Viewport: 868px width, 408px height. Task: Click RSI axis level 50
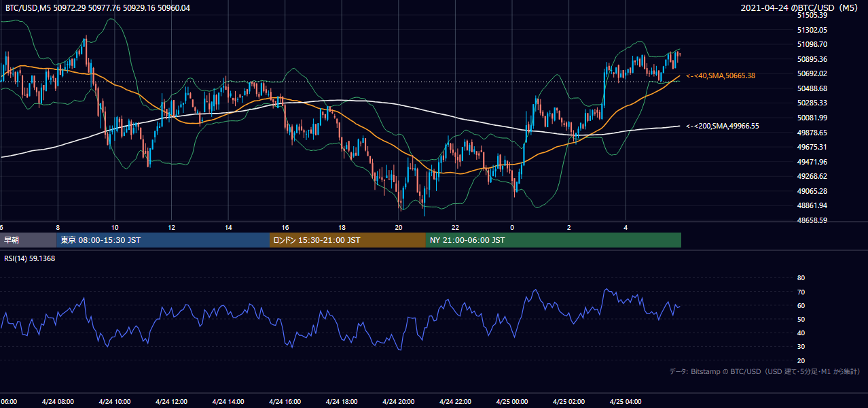[x=801, y=319]
